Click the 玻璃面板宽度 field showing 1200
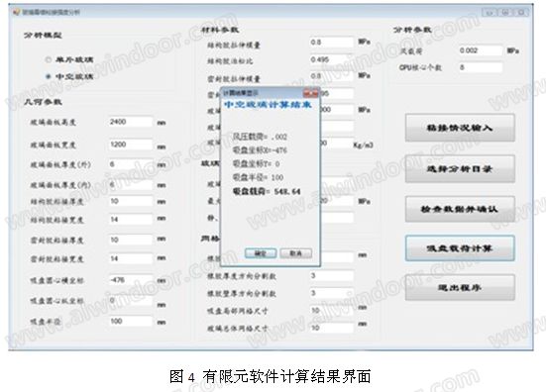Viewport: 546px width, 392px height. 130,145
